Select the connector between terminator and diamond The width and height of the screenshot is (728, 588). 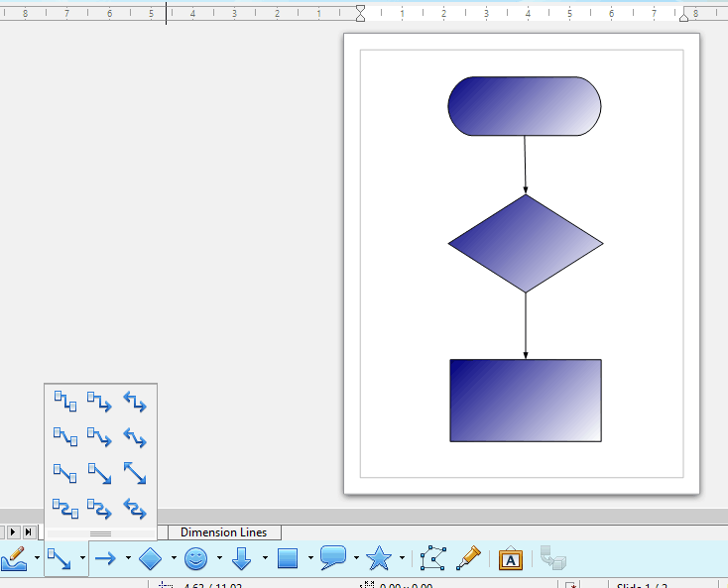coord(525,165)
